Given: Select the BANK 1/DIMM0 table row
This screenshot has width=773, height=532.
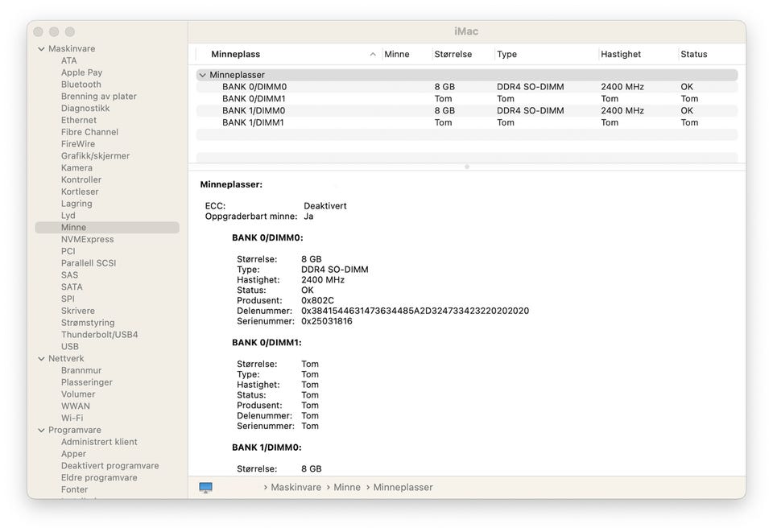Looking at the screenshot, I should point(467,110).
